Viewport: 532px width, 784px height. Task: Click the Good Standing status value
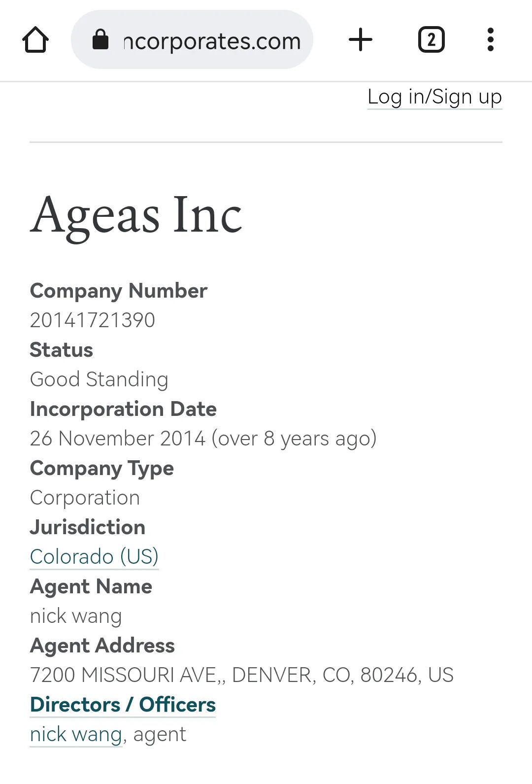point(99,379)
